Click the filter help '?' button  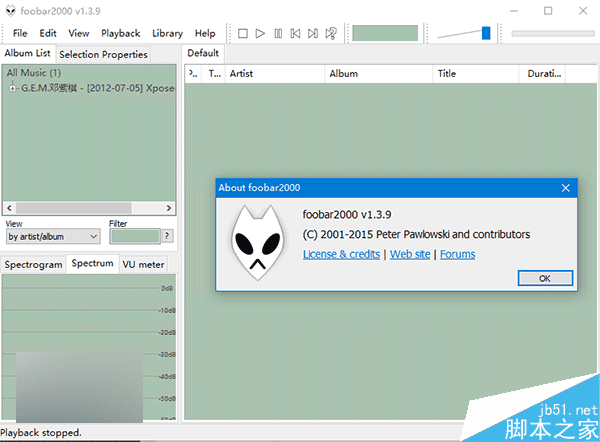(x=167, y=236)
